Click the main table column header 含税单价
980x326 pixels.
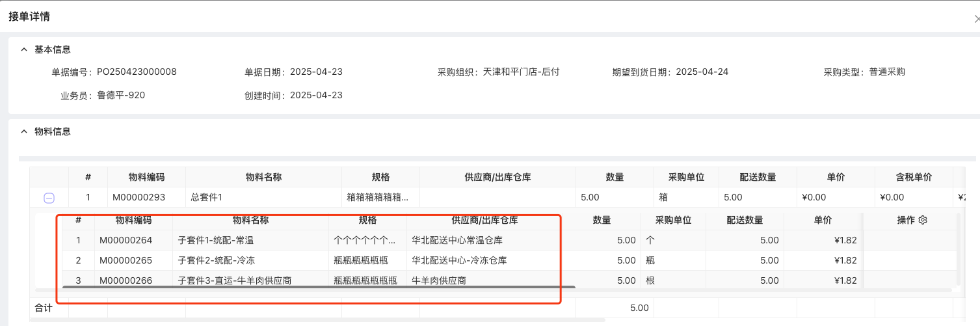point(914,177)
